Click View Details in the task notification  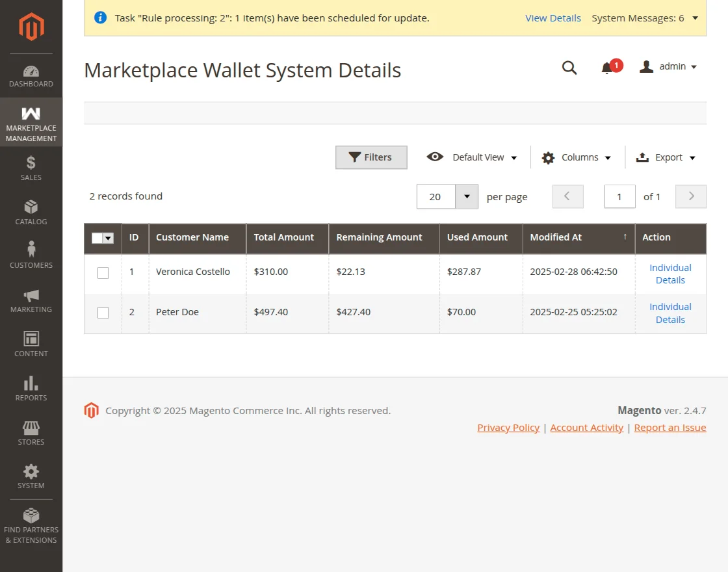(553, 18)
